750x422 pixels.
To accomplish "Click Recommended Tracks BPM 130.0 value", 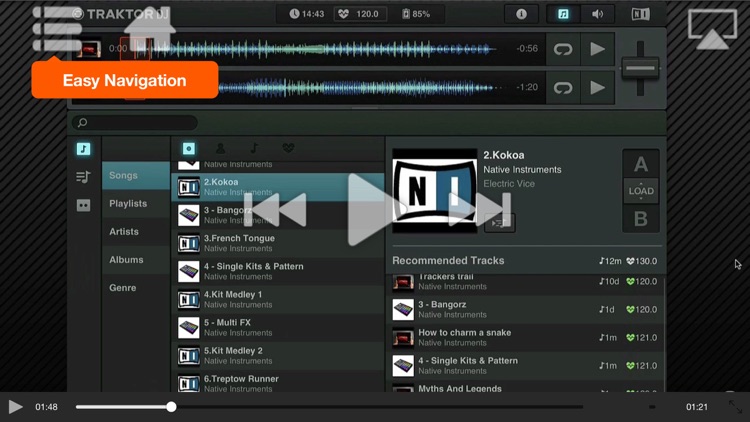I will 642,261.
